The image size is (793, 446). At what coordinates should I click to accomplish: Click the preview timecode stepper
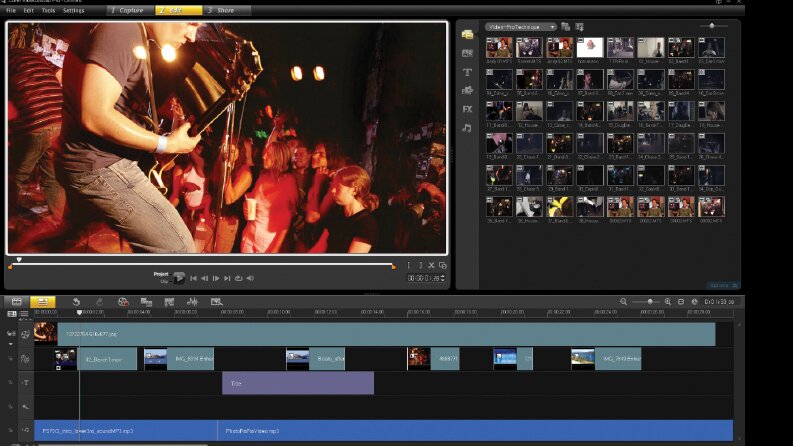(443, 278)
